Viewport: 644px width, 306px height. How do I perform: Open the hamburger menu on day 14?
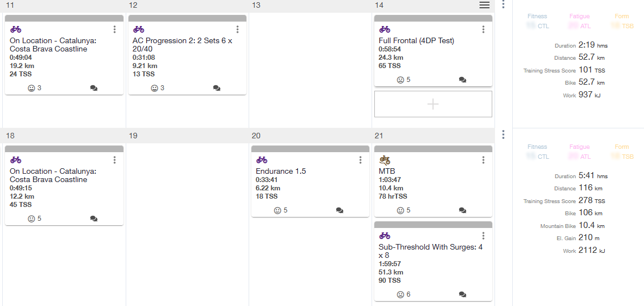coord(485,5)
